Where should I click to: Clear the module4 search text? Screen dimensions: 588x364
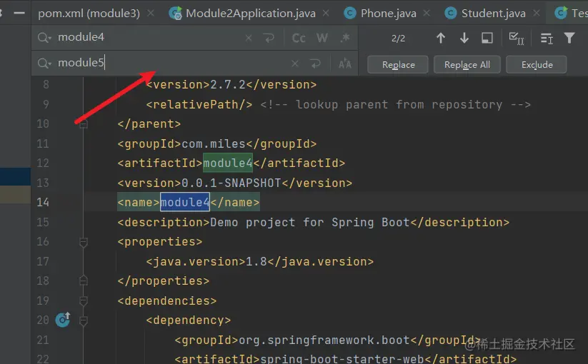click(x=249, y=38)
